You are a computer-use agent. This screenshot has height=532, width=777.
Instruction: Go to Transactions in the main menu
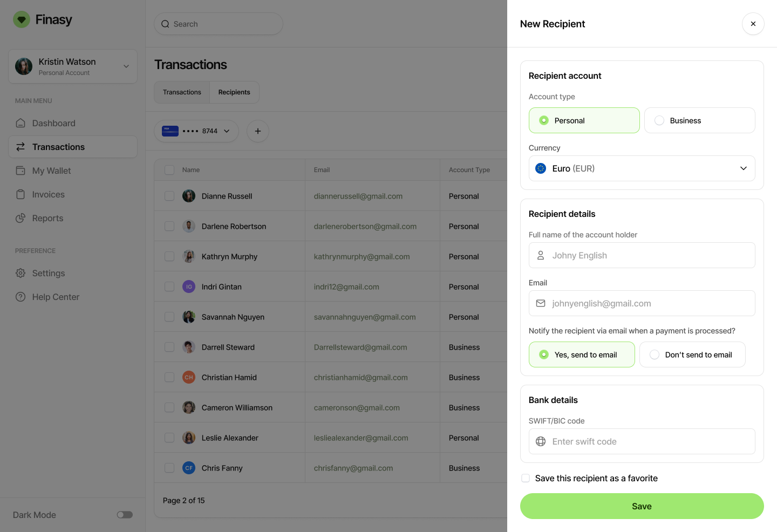[x=73, y=147]
